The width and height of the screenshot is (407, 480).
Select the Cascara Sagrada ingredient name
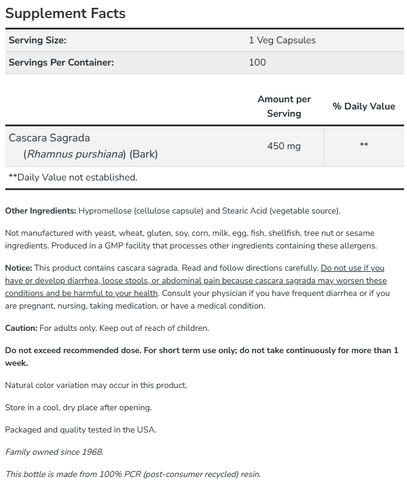[49, 138]
